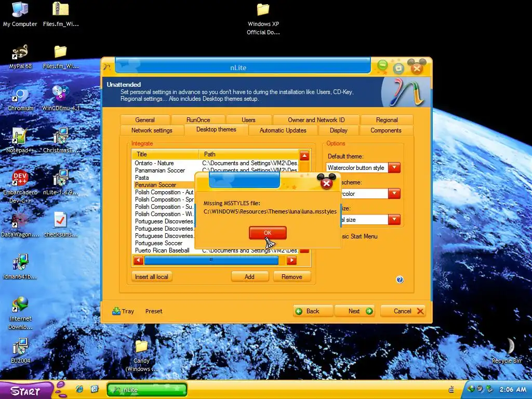Launch Embarcadero Dev-C++ shortcut
Image resolution: width=532 pixels, height=399 pixels.
click(x=20, y=187)
